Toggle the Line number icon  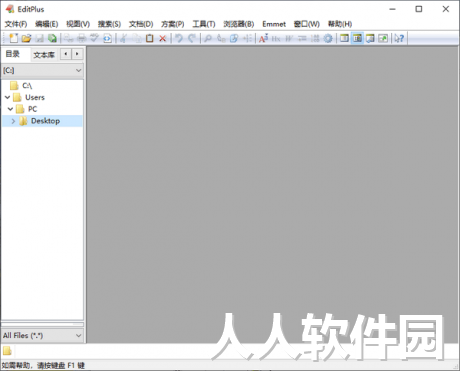[x=315, y=38]
